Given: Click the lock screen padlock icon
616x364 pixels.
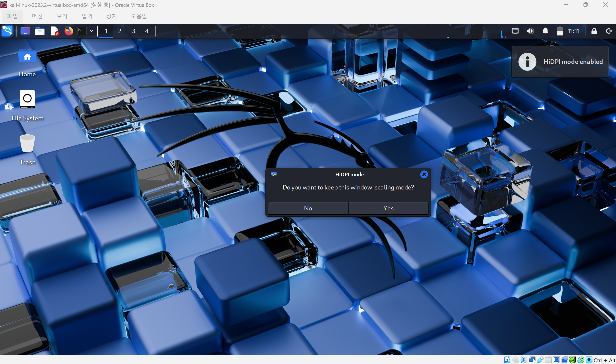Looking at the screenshot, I should 594,31.
